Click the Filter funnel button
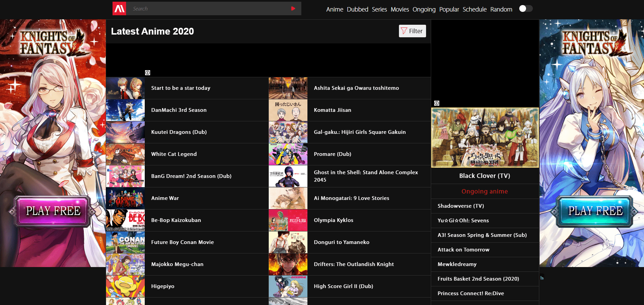Viewport: 644px width, 305px height. pyautogui.click(x=412, y=31)
